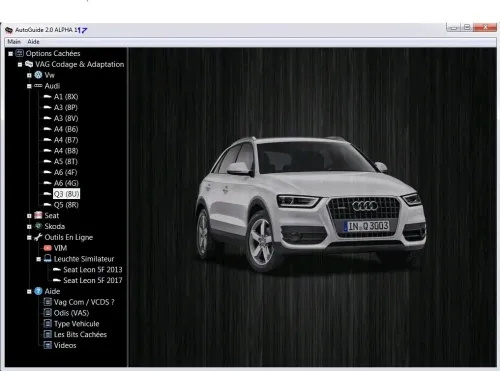Click the document icon beside Odis (VAS)

click(48, 313)
